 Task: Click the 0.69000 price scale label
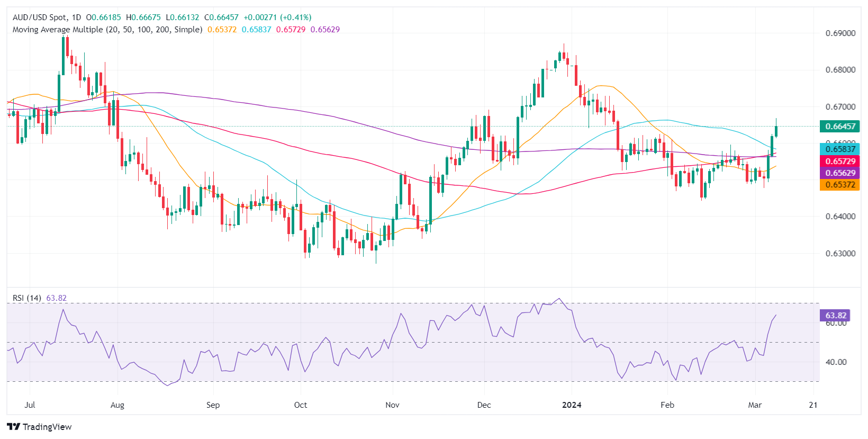[840, 33]
